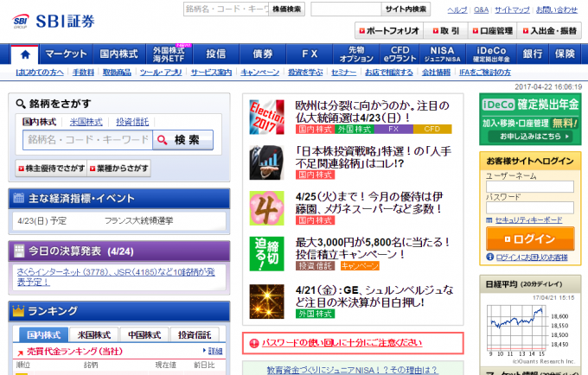Open the 投信 menu

click(216, 54)
